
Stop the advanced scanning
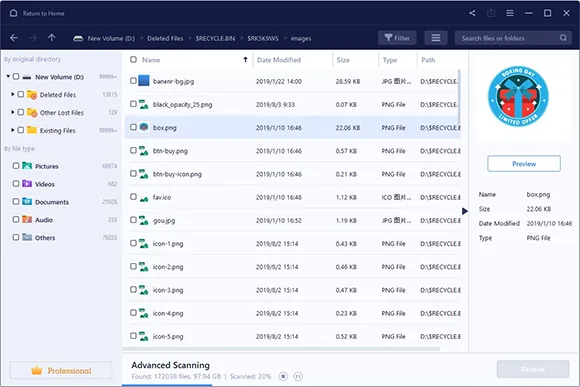(x=283, y=376)
